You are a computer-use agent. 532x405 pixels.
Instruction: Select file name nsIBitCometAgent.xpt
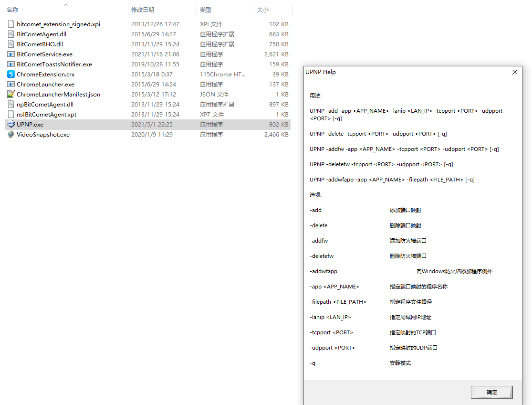pos(46,115)
